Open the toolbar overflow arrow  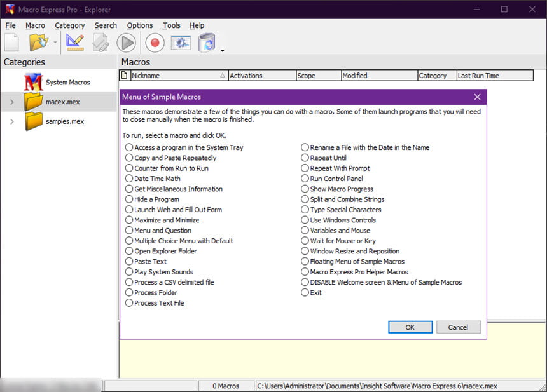tap(222, 51)
